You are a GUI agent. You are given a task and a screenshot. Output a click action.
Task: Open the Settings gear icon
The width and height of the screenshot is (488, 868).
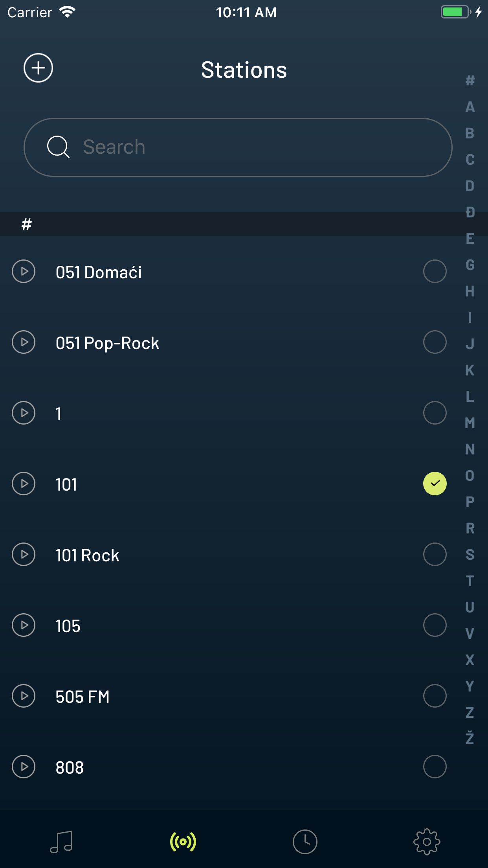(427, 841)
